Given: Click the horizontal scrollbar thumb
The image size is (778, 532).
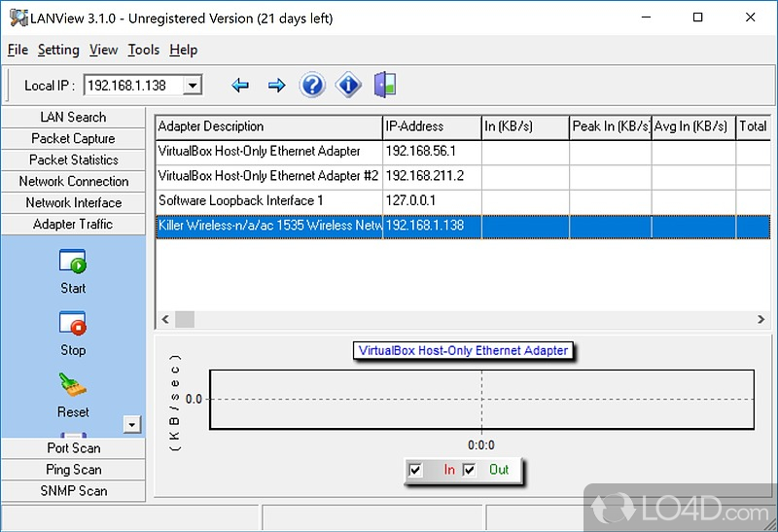Looking at the screenshot, I should pyautogui.click(x=185, y=319).
